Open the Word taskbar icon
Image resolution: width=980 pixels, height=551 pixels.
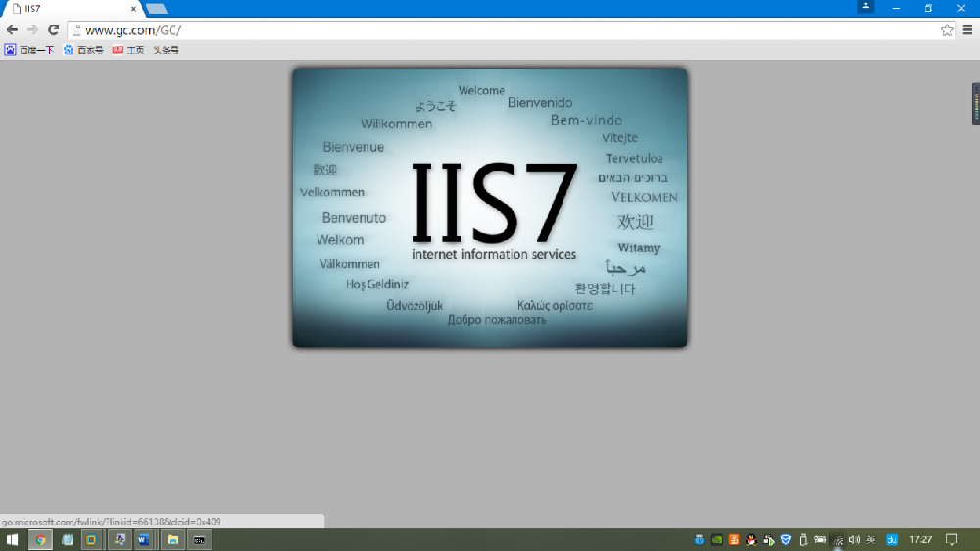pyautogui.click(x=144, y=540)
